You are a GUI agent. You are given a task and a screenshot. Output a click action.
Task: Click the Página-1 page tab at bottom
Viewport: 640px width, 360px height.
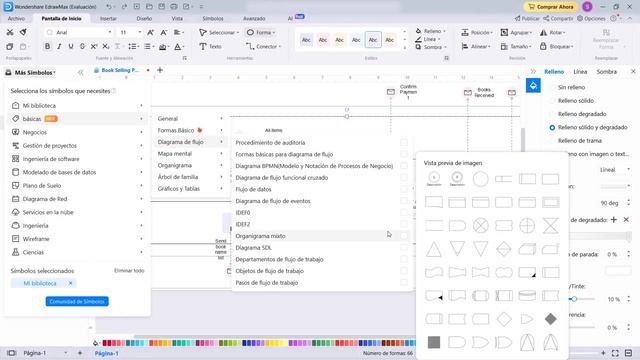tap(107, 353)
